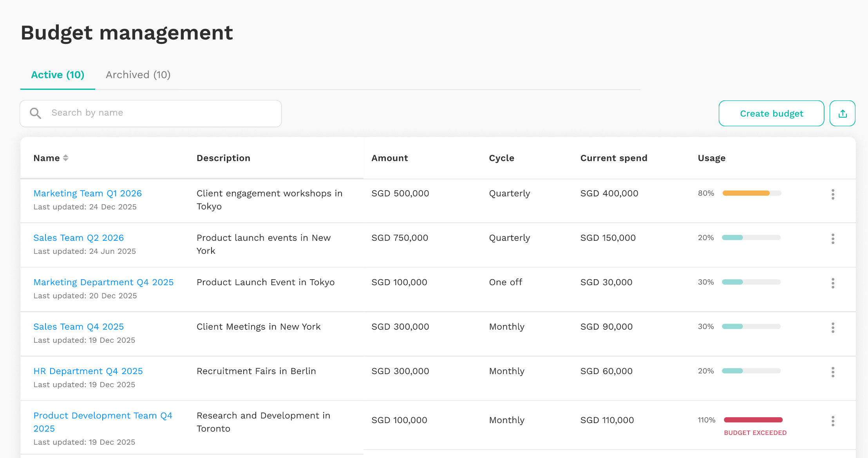
Task: Open the Sales Team Q2 2026 budget
Action: point(79,238)
